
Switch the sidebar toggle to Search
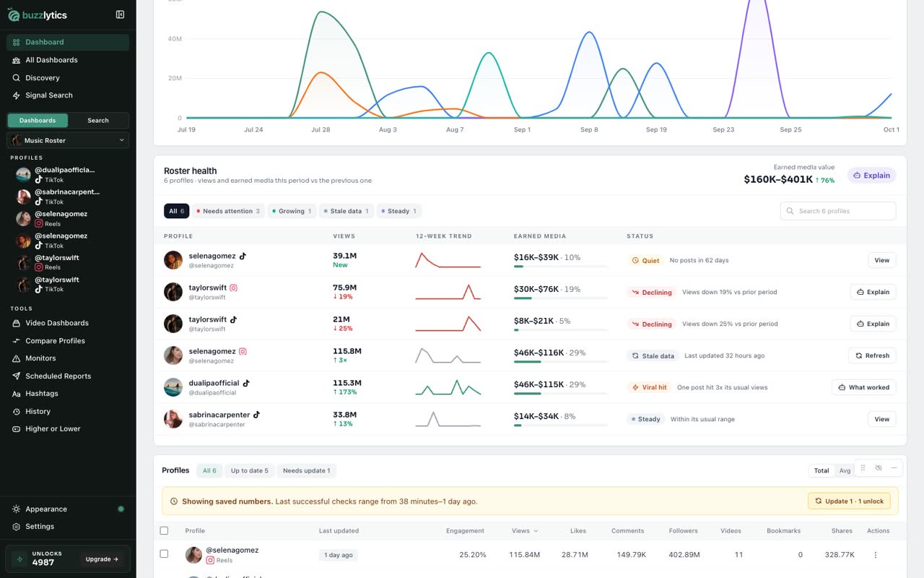[x=98, y=121]
